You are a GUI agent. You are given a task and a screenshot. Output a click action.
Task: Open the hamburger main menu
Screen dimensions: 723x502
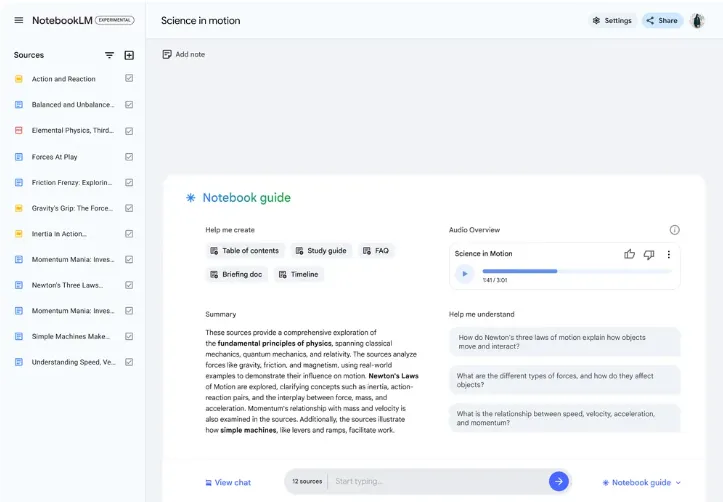point(18,20)
